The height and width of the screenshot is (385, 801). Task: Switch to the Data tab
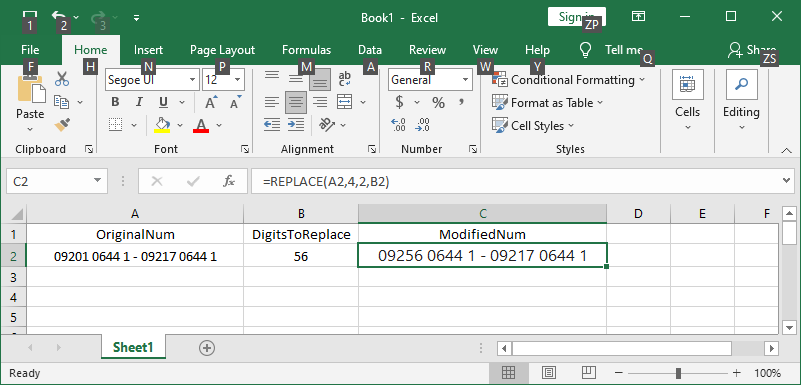(370, 50)
